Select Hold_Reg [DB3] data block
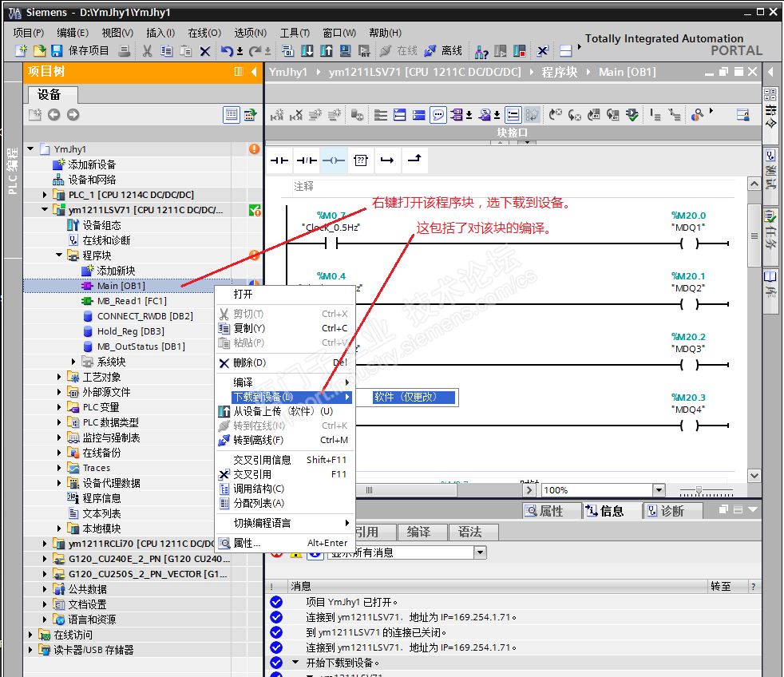This screenshot has height=677, width=784. pos(130,331)
